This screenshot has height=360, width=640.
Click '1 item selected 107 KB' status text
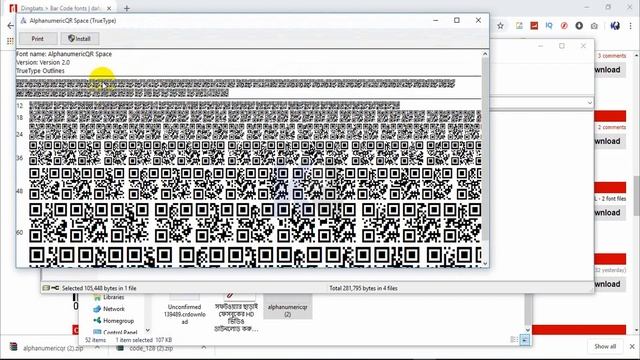coord(144,340)
